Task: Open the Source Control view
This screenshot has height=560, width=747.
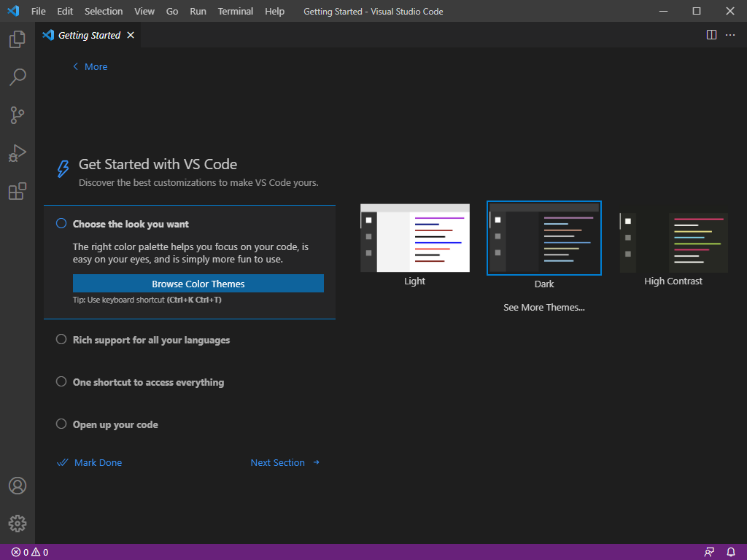Action: click(17, 114)
